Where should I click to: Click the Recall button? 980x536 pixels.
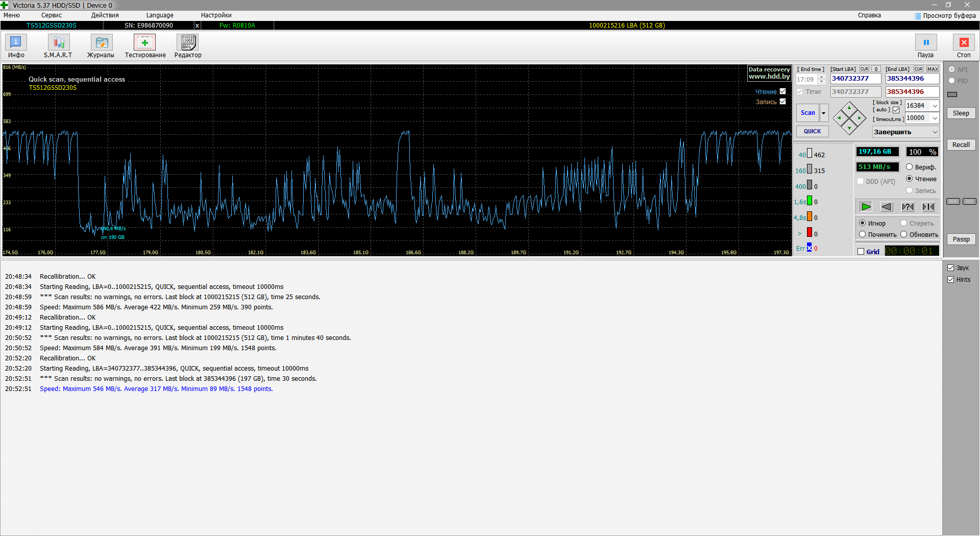click(x=961, y=145)
